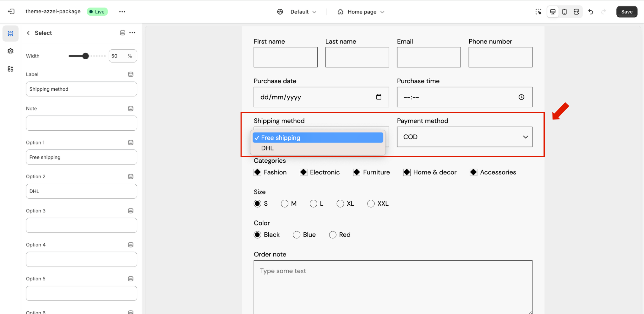
Task: Click the exit editor icon
Action: (x=11, y=12)
